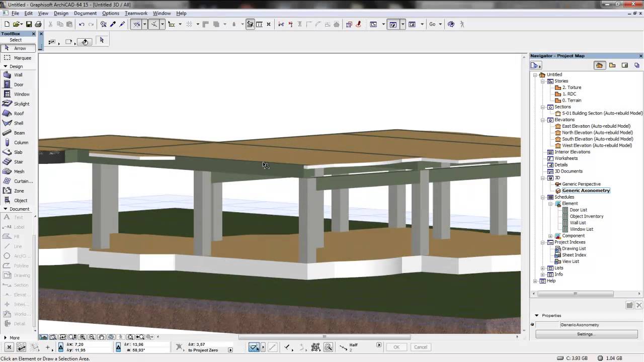Image resolution: width=644 pixels, height=362 pixels.
Task: Open the South Elevation item
Action: click(597, 139)
